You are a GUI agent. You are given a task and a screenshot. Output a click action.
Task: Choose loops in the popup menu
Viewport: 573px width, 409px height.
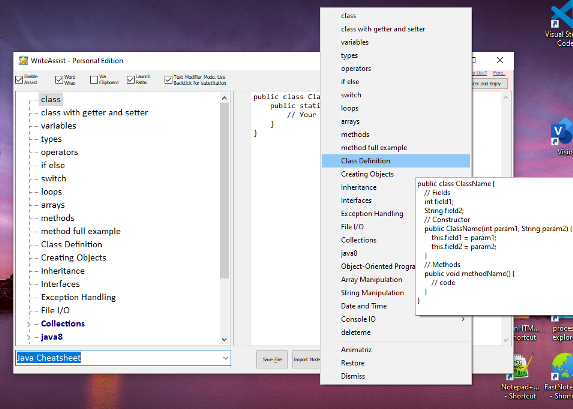396,108
